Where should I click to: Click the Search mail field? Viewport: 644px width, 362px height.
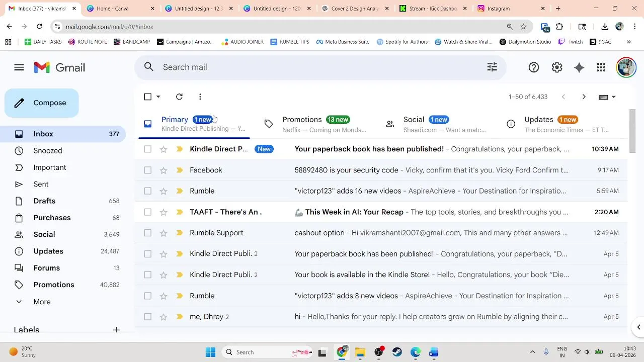point(320,67)
